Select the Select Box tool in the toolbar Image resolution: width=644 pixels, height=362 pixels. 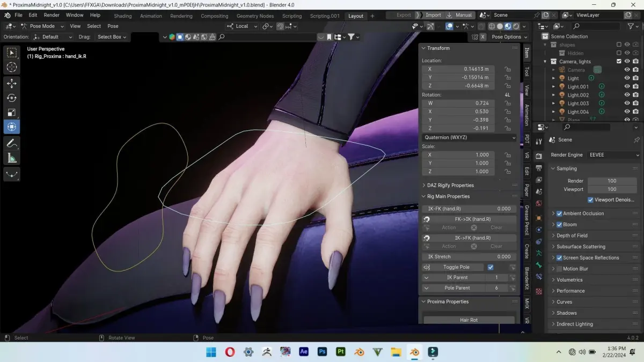pyautogui.click(x=12, y=52)
